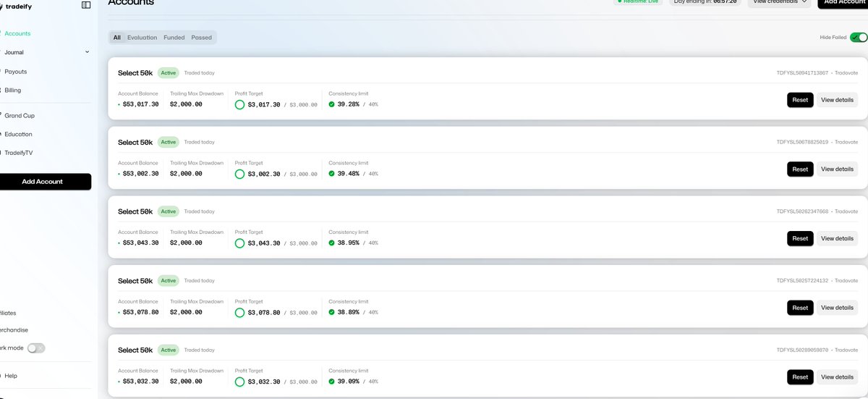Click the tradeify logo
This screenshot has width=868, height=399.
pos(16,6)
